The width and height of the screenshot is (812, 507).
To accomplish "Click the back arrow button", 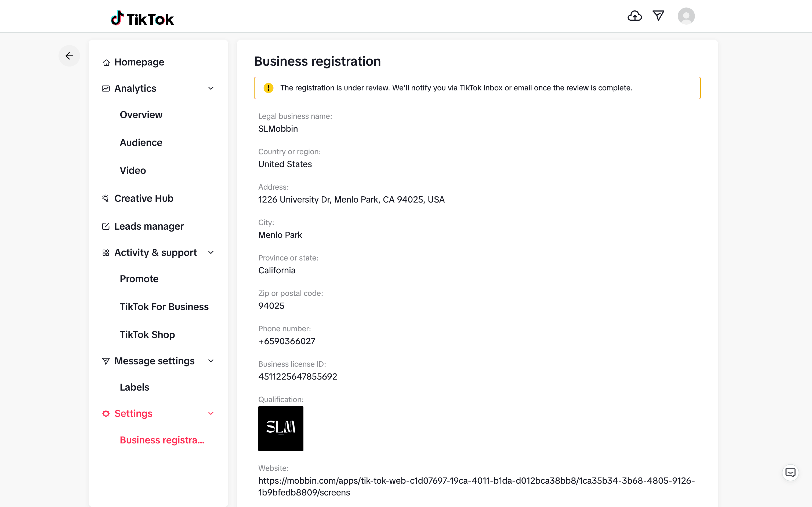I will (x=69, y=56).
